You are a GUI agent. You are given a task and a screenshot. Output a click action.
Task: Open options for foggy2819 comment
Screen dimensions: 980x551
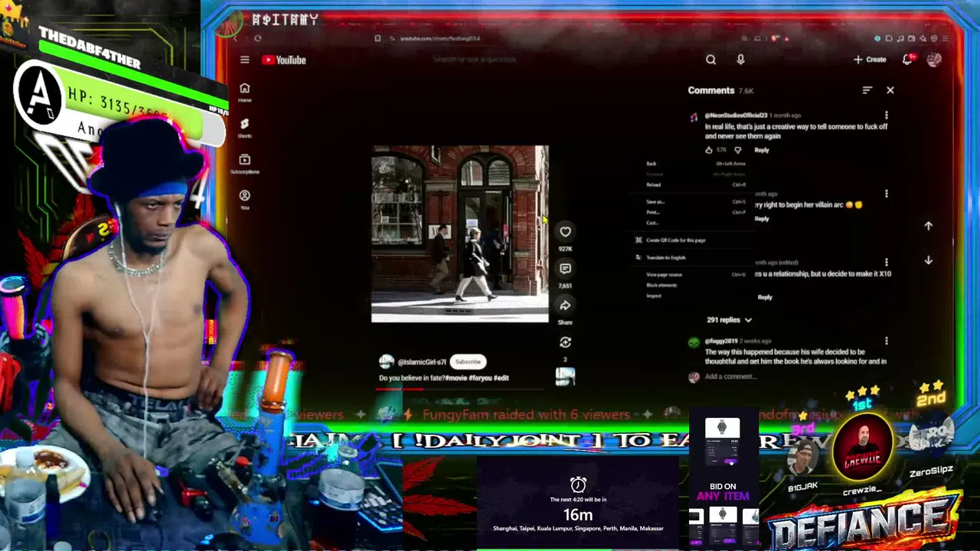point(886,341)
